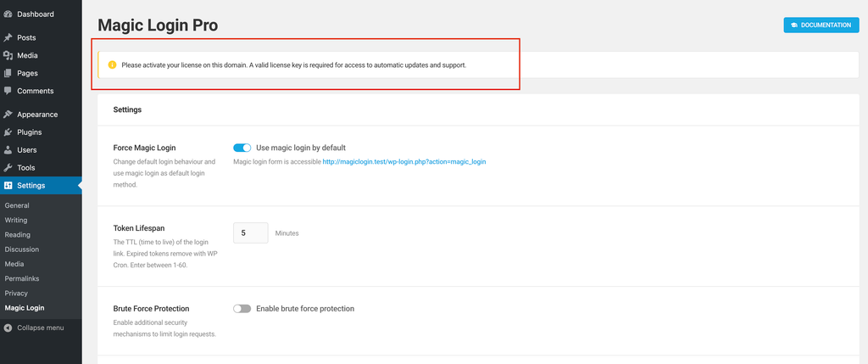Image resolution: width=868 pixels, height=364 pixels.
Task: Open the Permalinks settings submenu item
Action: point(22,278)
